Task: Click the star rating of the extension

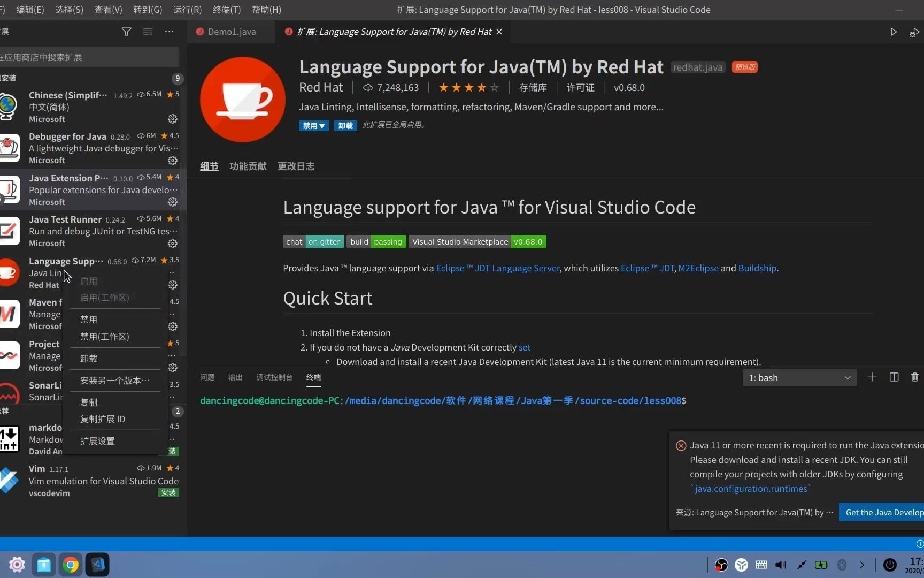Action: (x=468, y=88)
